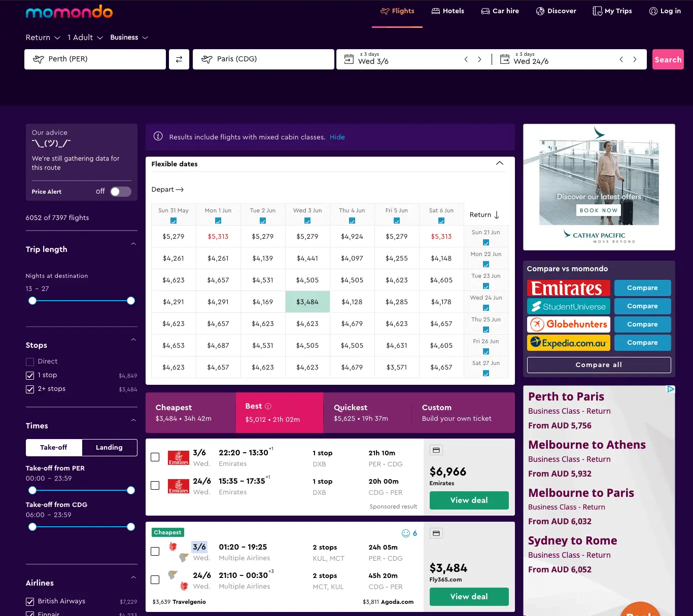Enable the Price Alert toggle
The height and width of the screenshot is (616, 693).
pyautogui.click(x=120, y=192)
